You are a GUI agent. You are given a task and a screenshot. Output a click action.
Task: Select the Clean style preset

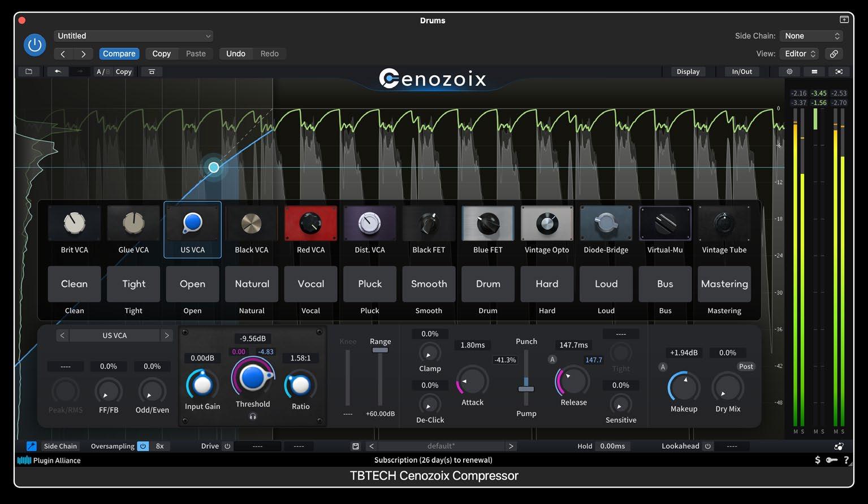(x=74, y=284)
